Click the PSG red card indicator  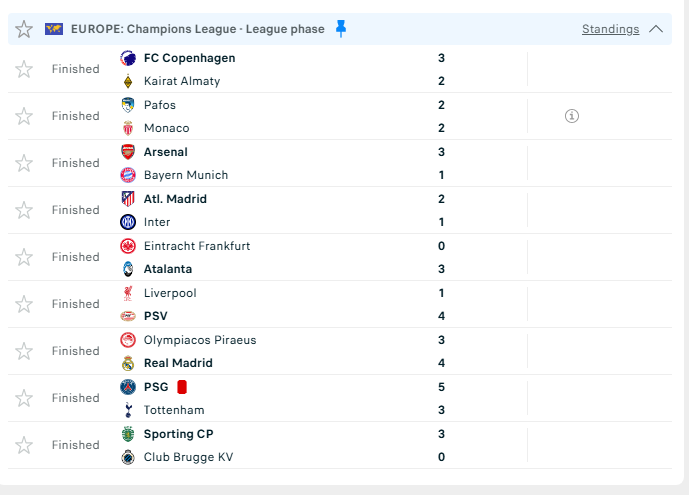tap(182, 387)
